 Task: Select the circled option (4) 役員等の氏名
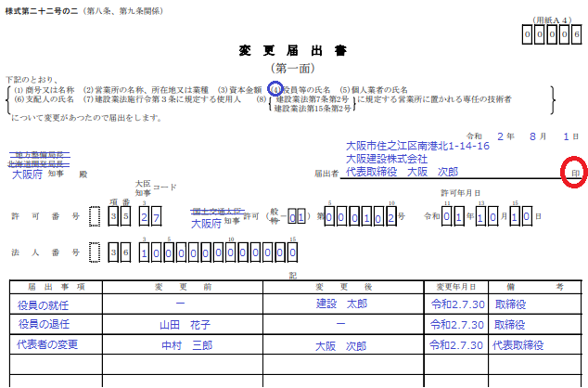pos(300,90)
